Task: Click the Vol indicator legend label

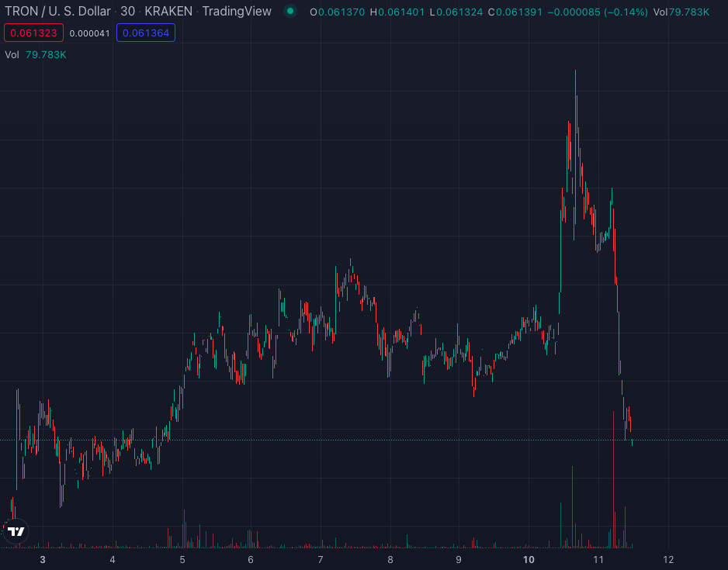Action: (x=12, y=55)
